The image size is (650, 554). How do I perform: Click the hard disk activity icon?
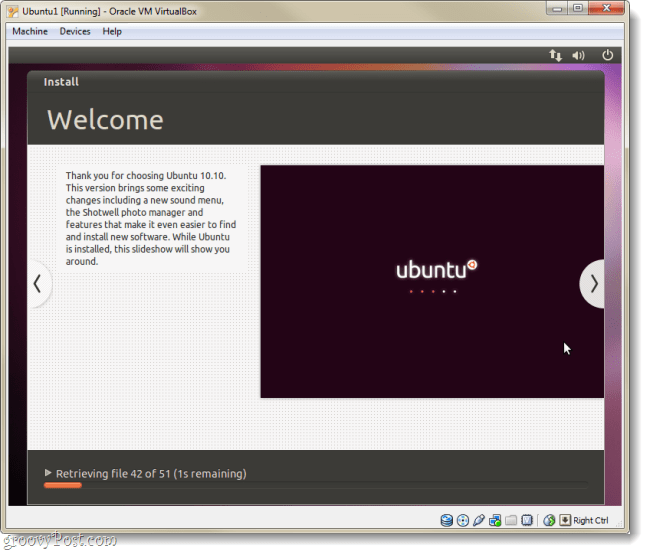tap(446, 520)
